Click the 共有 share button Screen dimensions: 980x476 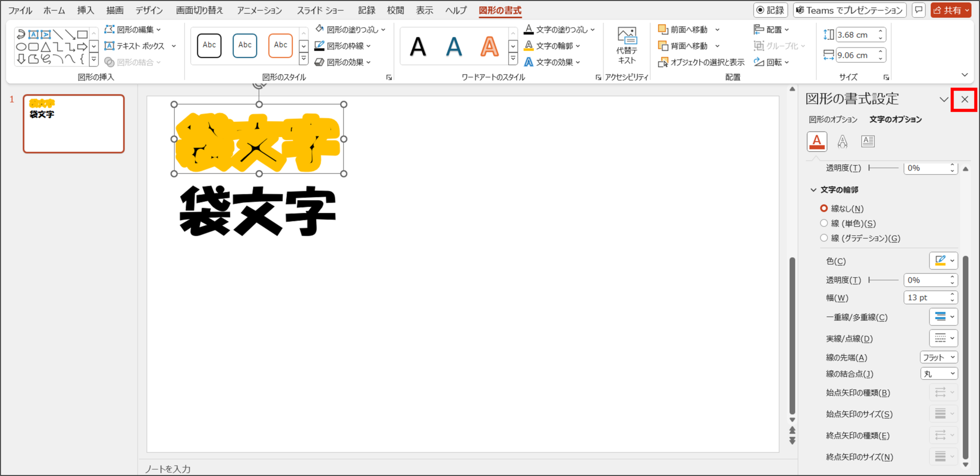pyautogui.click(x=950, y=10)
